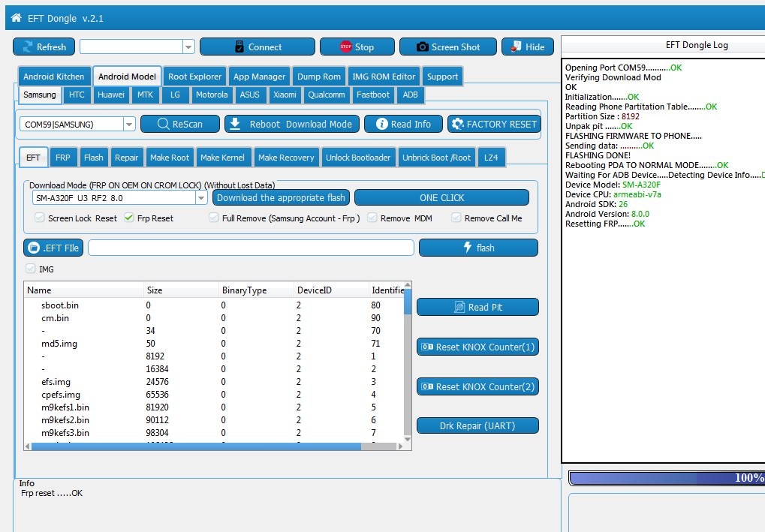
Task: Click the EFT file path input field
Action: (251, 248)
